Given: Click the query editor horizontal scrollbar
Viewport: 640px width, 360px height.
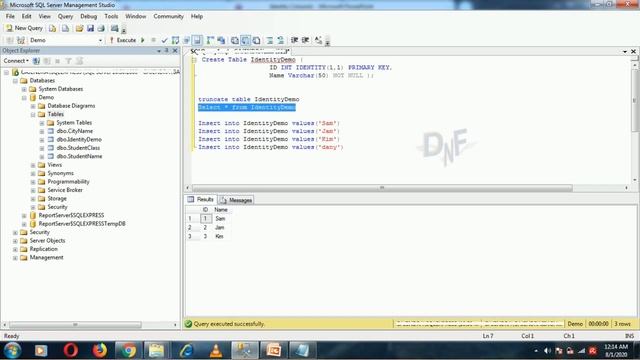Looking at the screenshot, I should (x=382, y=188).
